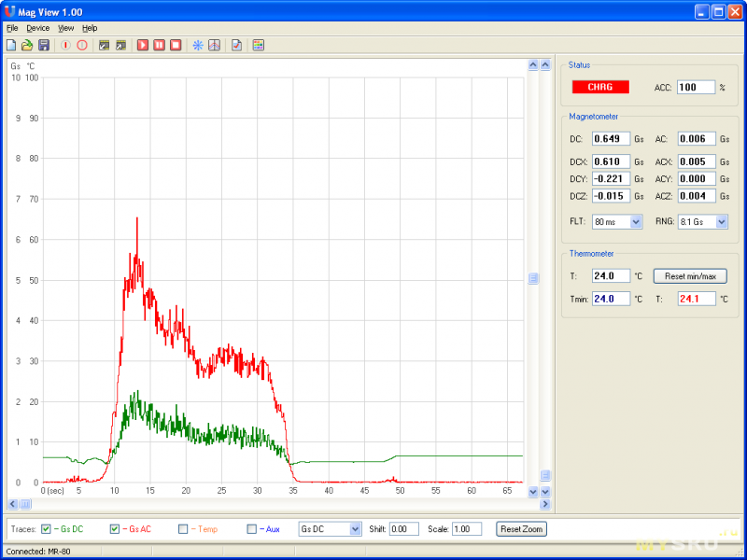
Task: Open the RNG range dropdown
Action: click(721, 222)
